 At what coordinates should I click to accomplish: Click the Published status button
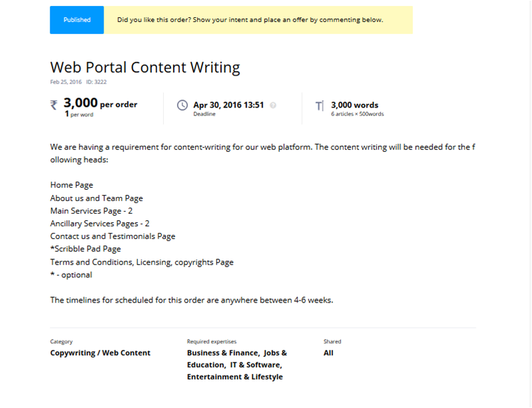click(x=77, y=20)
